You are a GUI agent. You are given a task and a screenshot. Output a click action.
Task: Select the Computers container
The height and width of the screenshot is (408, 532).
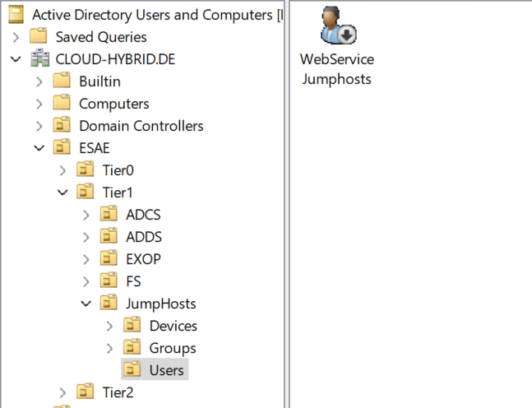(113, 104)
